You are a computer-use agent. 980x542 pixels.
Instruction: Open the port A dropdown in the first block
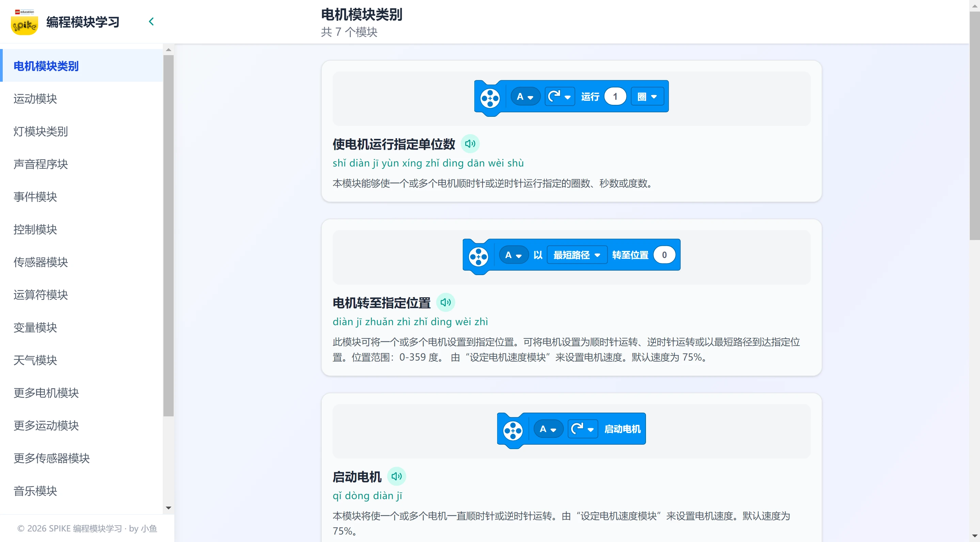[525, 96]
